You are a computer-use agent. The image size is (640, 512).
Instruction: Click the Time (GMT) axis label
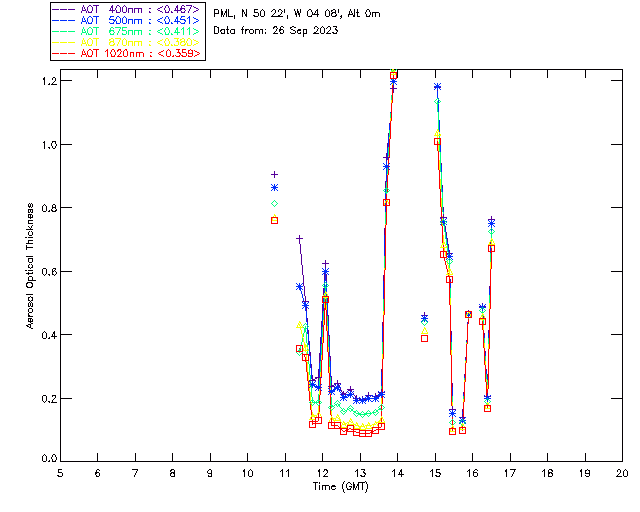tap(341, 487)
